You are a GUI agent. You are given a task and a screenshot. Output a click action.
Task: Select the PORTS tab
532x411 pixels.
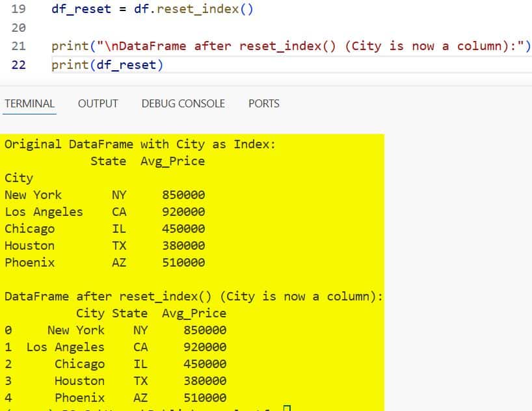(263, 103)
